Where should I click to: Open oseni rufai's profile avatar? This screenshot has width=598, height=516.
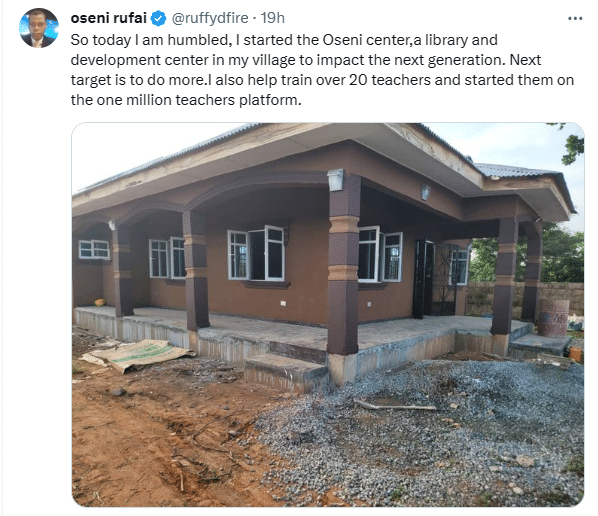[39, 28]
